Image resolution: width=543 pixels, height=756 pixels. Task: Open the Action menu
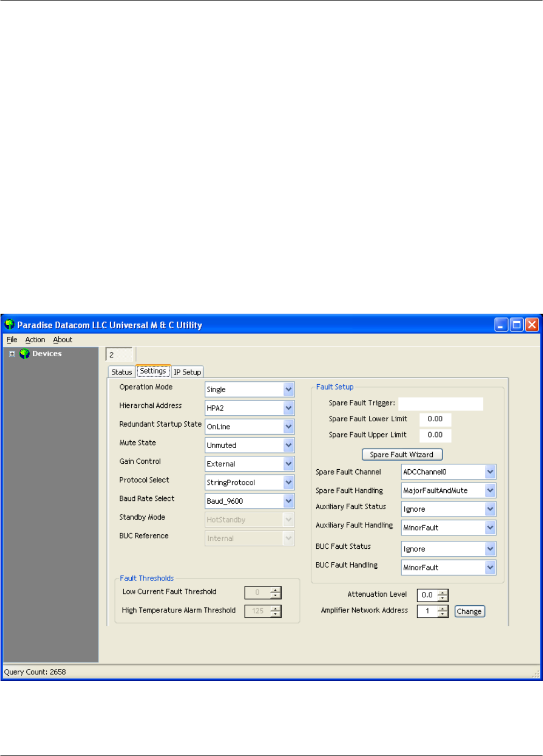click(35, 340)
